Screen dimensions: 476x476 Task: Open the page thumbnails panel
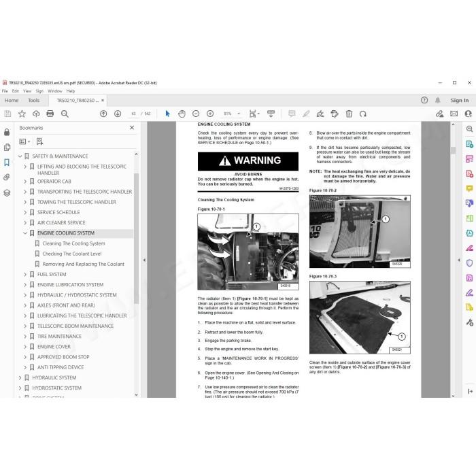click(7, 148)
